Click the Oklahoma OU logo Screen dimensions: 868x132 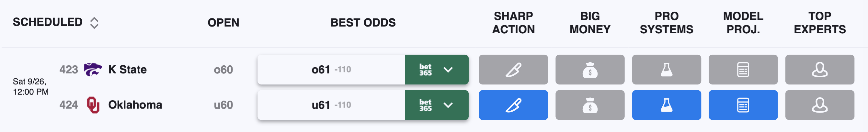click(93, 105)
